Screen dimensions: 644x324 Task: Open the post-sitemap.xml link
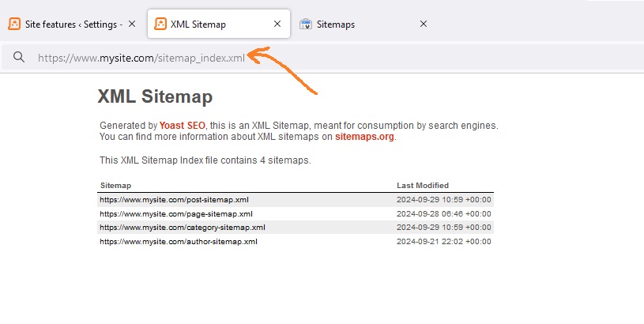point(174,200)
